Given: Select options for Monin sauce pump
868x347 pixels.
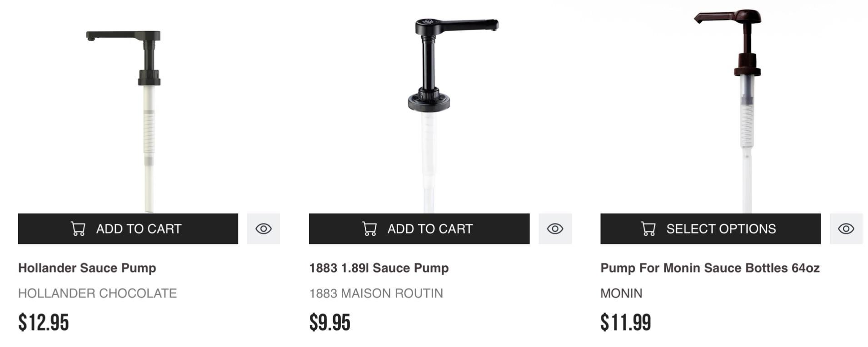Looking at the screenshot, I should tap(710, 228).
